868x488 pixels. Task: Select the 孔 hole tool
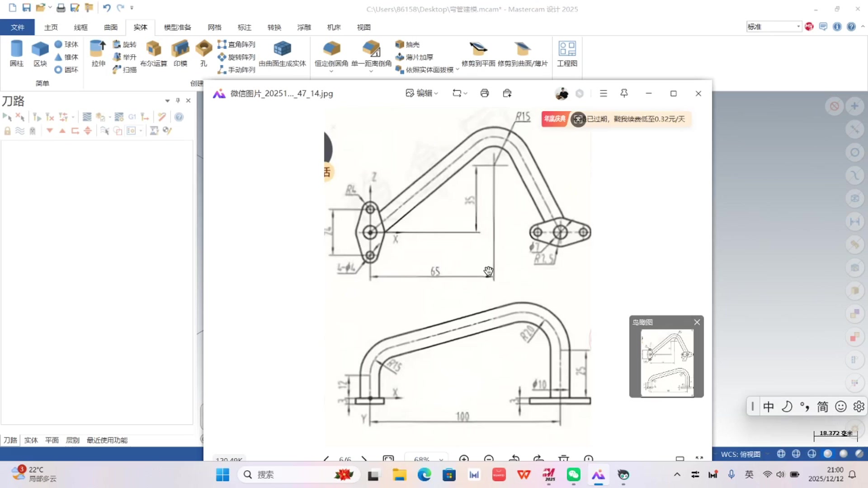click(x=203, y=53)
